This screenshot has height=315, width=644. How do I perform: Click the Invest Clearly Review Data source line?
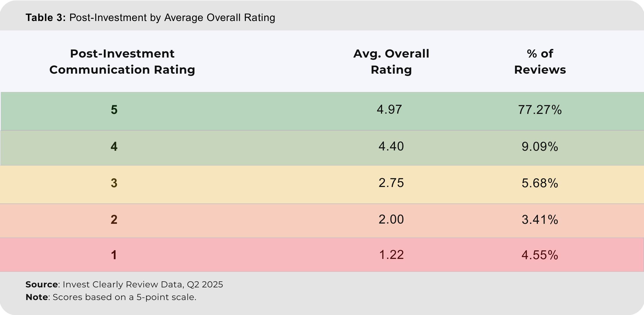click(124, 285)
